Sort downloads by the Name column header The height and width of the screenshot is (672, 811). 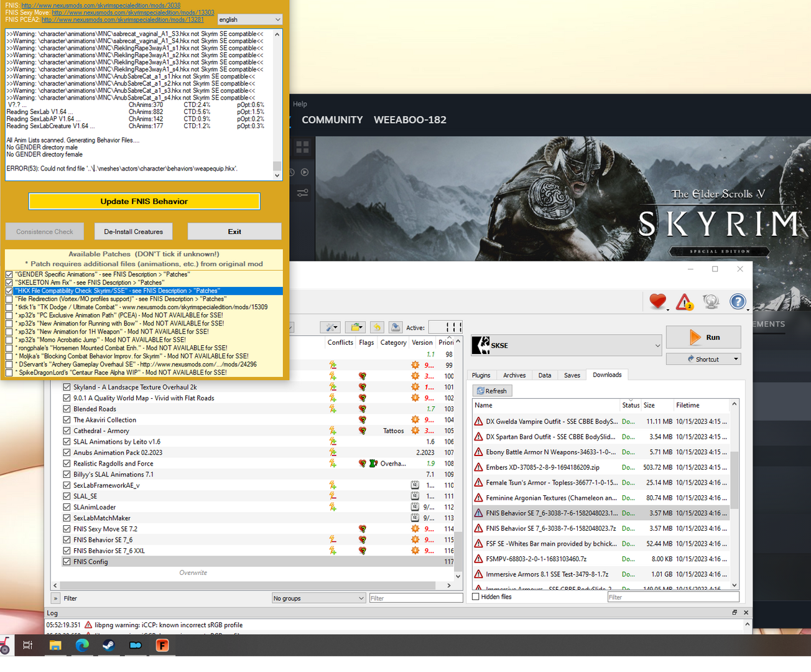pos(546,405)
